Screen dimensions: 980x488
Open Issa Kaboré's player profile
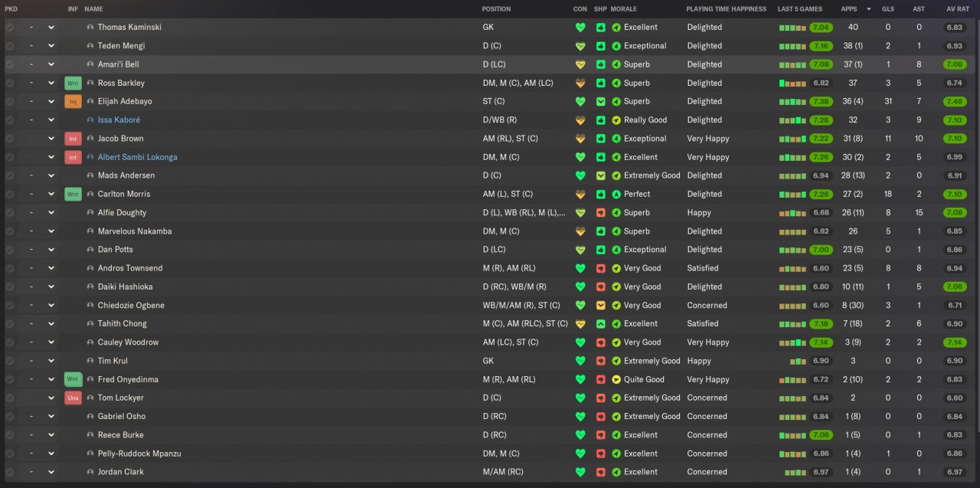tap(119, 120)
